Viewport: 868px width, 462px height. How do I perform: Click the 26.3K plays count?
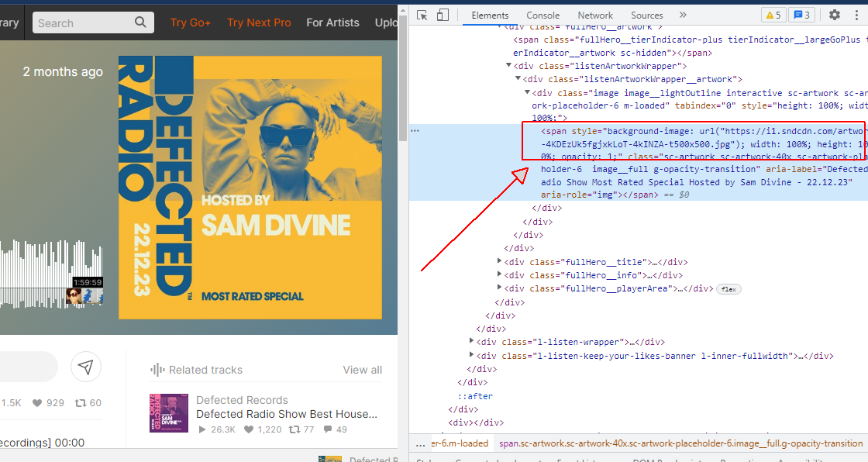(x=222, y=429)
